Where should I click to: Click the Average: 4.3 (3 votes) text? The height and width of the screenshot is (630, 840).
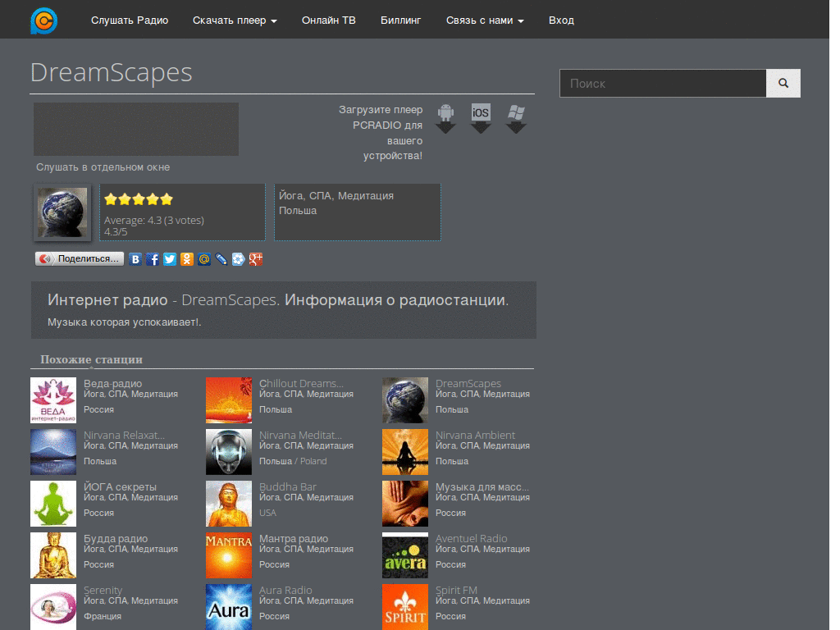[153, 220]
